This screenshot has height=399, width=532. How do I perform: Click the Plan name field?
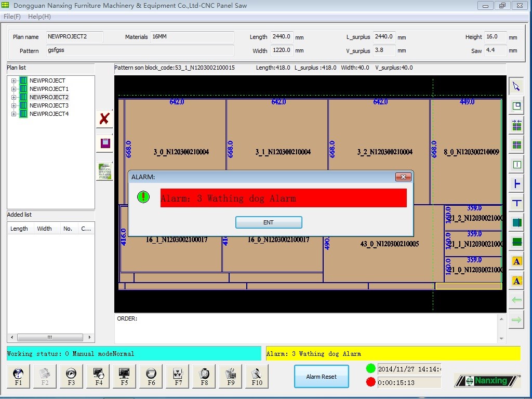[75, 37]
